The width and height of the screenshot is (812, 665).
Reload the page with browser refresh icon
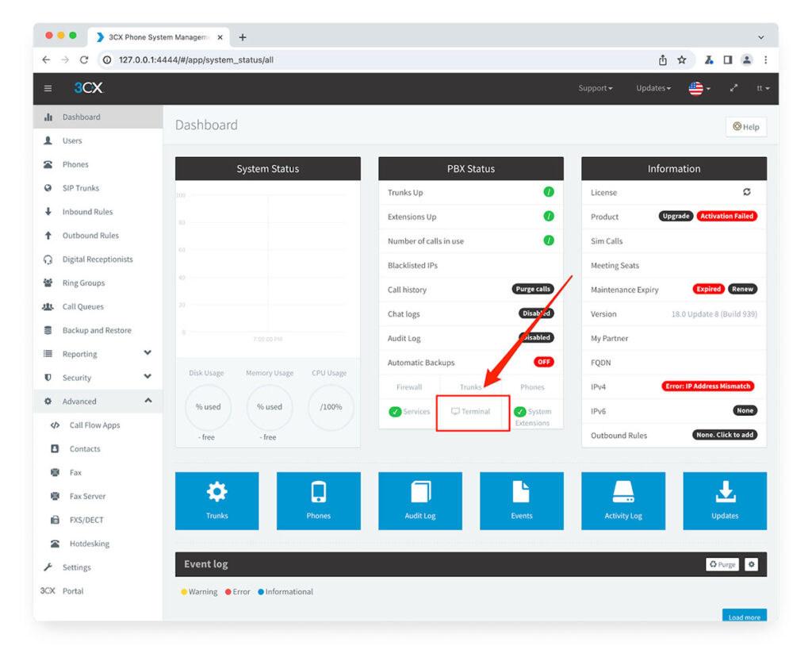coord(84,60)
